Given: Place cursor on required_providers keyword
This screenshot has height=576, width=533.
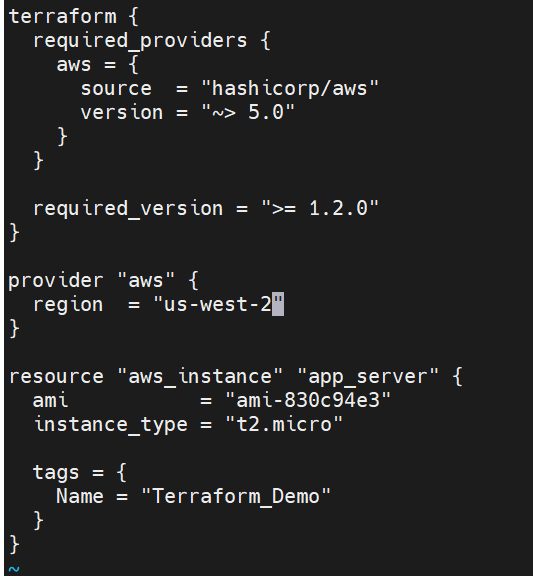Looking at the screenshot, I should coord(140,41).
